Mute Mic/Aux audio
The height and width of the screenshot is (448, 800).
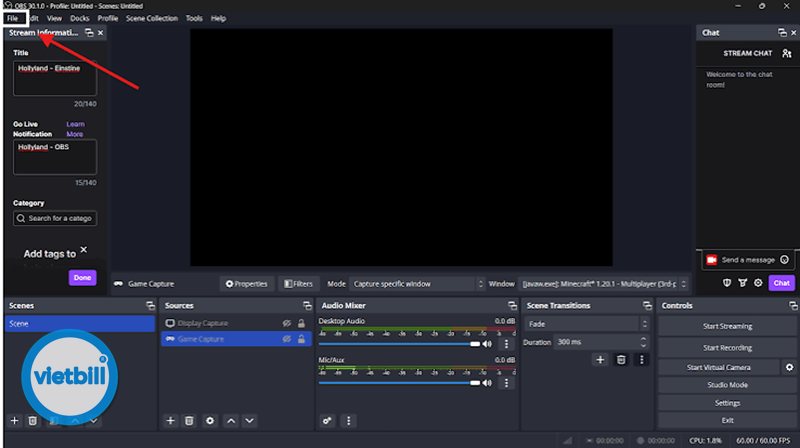point(488,383)
